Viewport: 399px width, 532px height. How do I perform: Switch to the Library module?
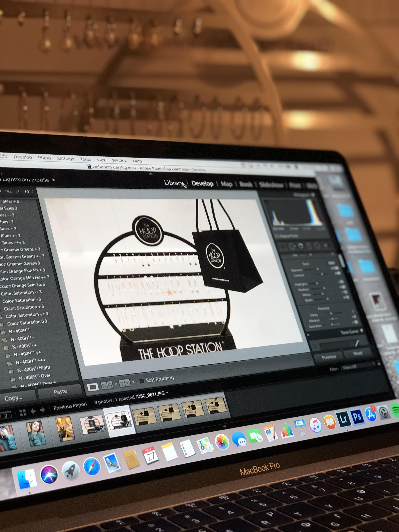pyautogui.click(x=173, y=183)
